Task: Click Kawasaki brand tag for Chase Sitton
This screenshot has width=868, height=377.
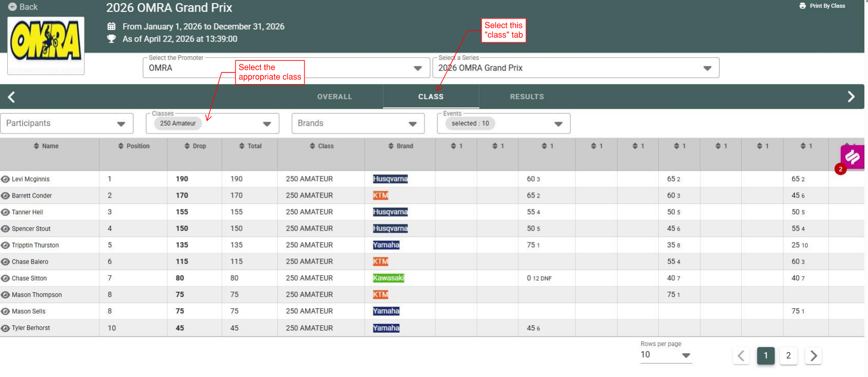Action: point(388,278)
